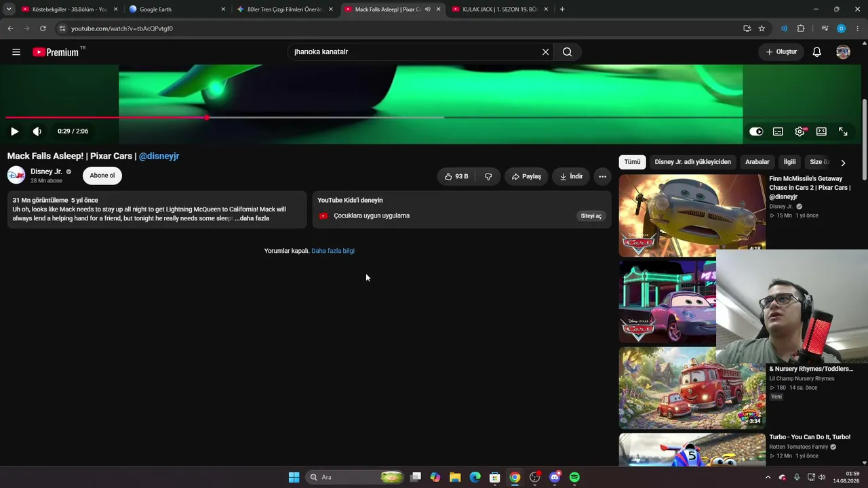The image size is (868, 488).
Task: Mute the Mack Falls Asleep tab audio
Action: (427, 9)
